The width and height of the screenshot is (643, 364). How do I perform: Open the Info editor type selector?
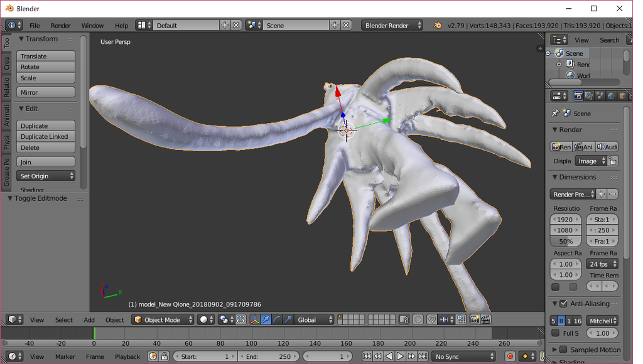[14, 25]
